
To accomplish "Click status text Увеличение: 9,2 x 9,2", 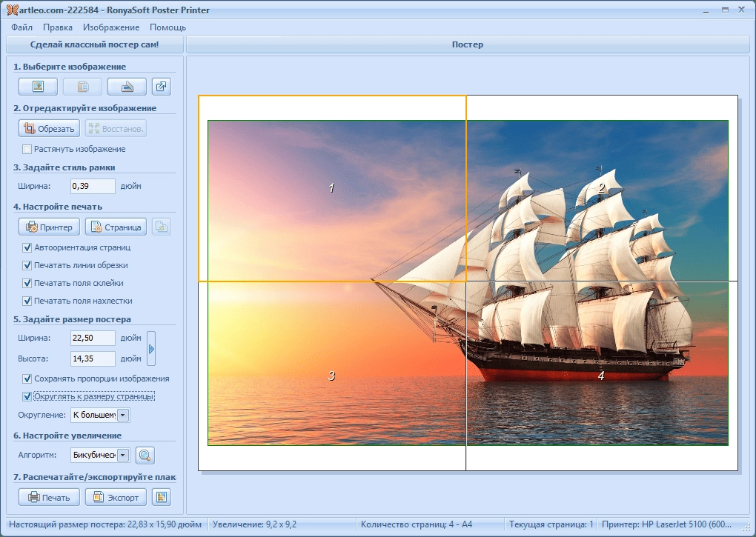I will (254, 524).
